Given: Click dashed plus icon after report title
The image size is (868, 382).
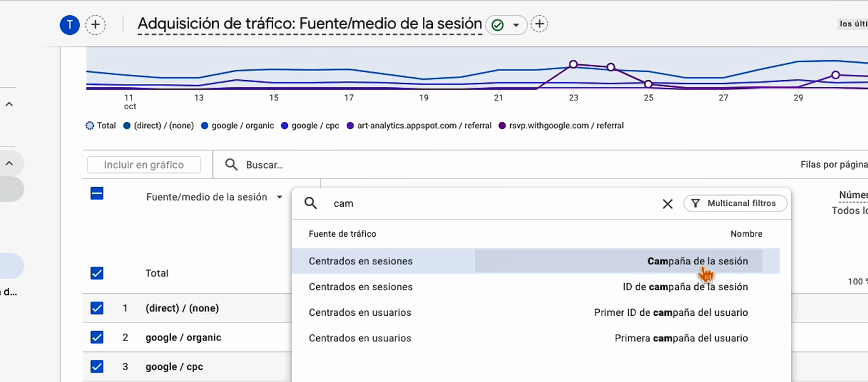Looking at the screenshot, I should pos(539,25).
